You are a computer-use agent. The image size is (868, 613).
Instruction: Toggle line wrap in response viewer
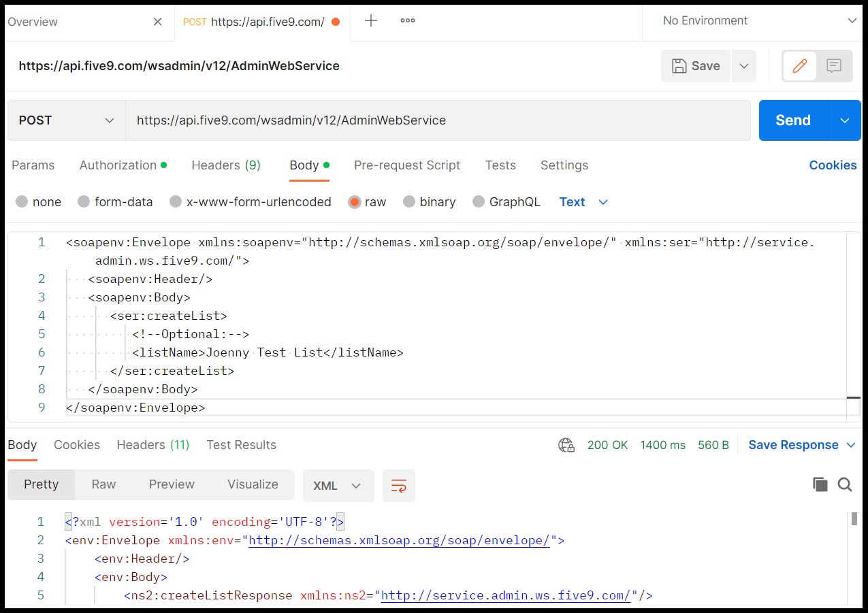(399, 486)
